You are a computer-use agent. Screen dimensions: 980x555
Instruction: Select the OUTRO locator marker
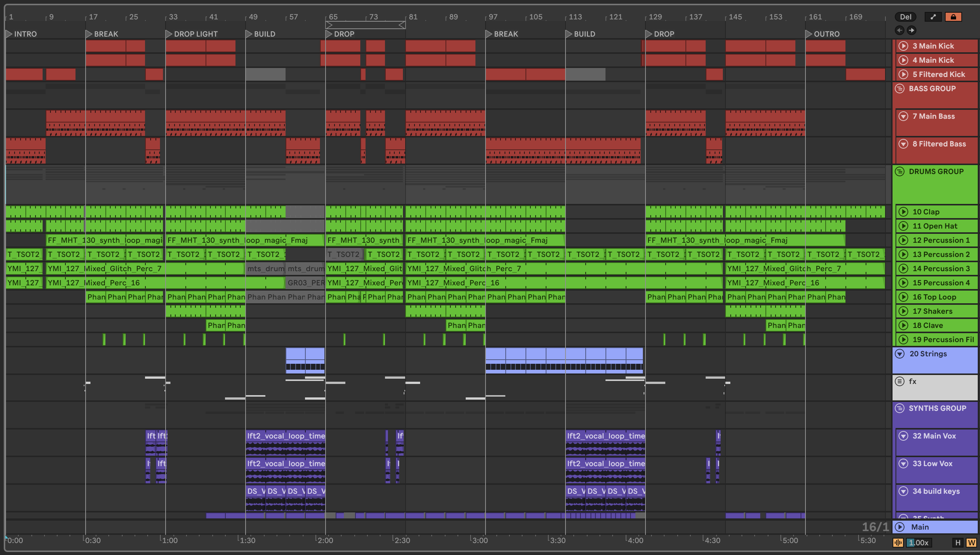click(809, 34)
